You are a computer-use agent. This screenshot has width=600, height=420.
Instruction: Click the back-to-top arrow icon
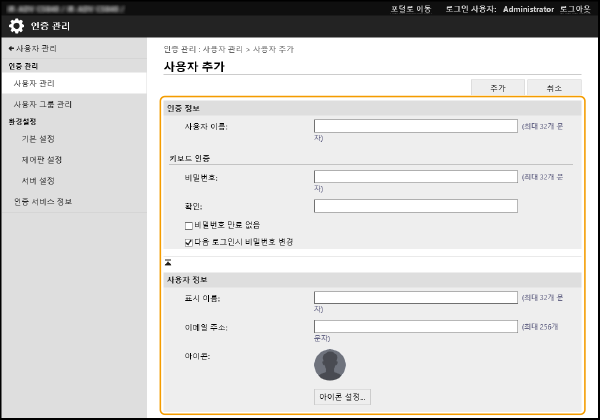(169, 261)
